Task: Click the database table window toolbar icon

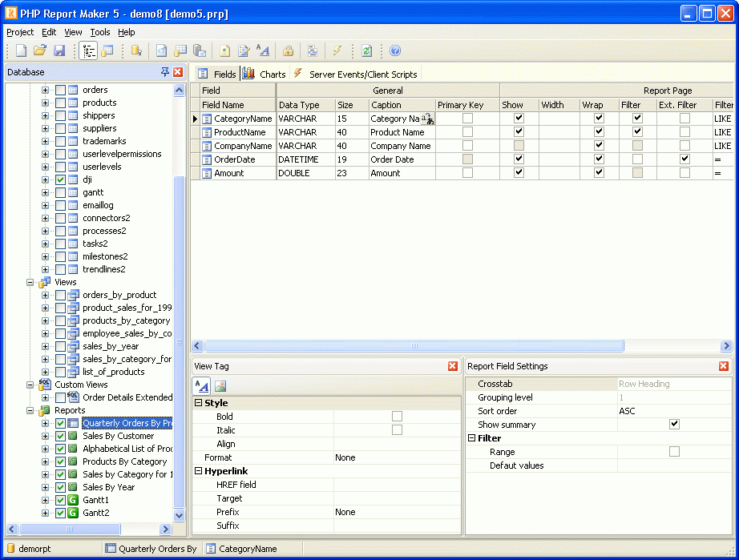Action: tap(108, 50)
